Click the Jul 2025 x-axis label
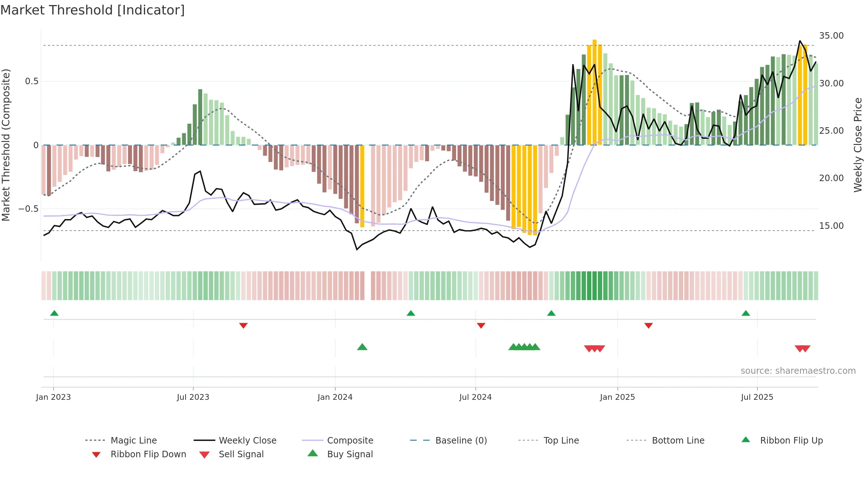868x488 pixels. click(x=757, y=397)
